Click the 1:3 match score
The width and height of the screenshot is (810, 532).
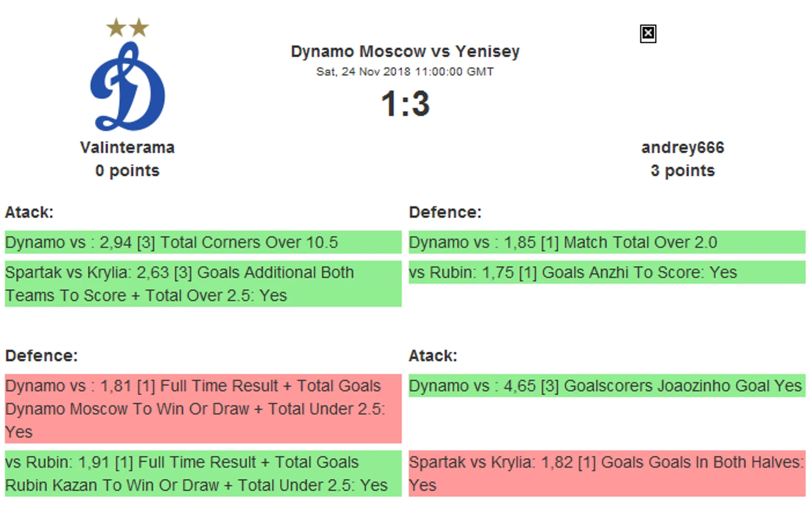point(405,104)
